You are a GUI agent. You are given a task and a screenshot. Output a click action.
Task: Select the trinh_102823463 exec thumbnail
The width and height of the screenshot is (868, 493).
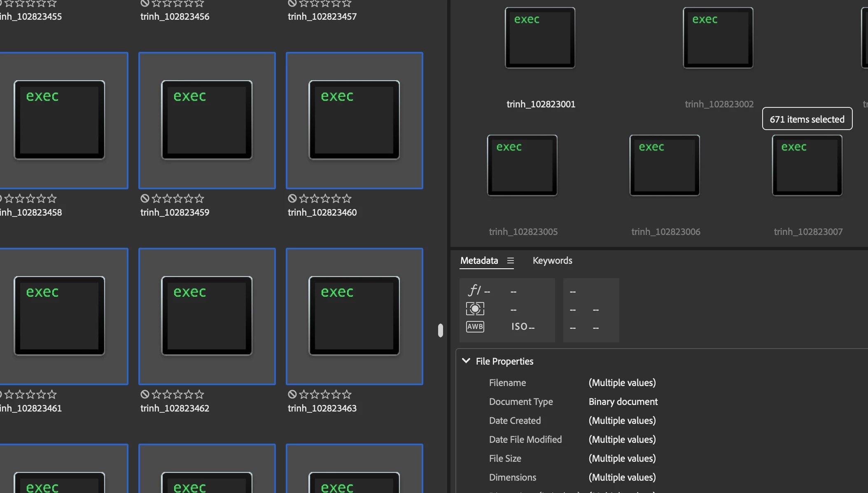click(354, 316)
